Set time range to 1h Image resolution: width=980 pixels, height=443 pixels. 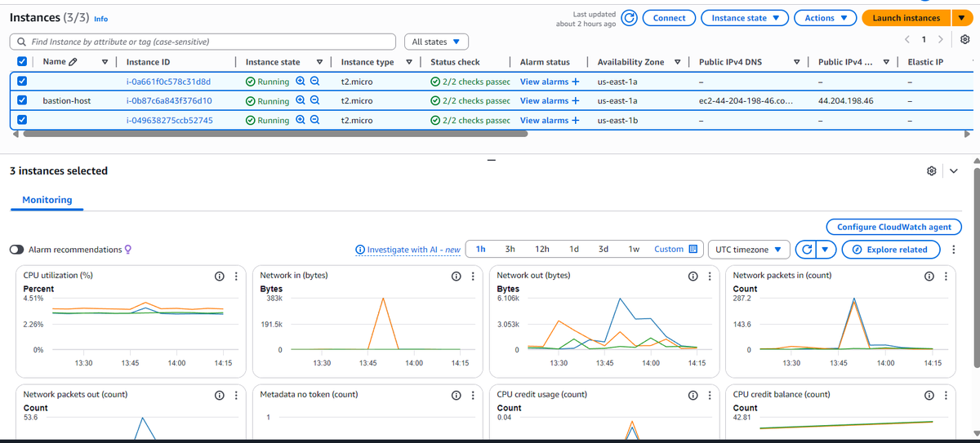481,250
